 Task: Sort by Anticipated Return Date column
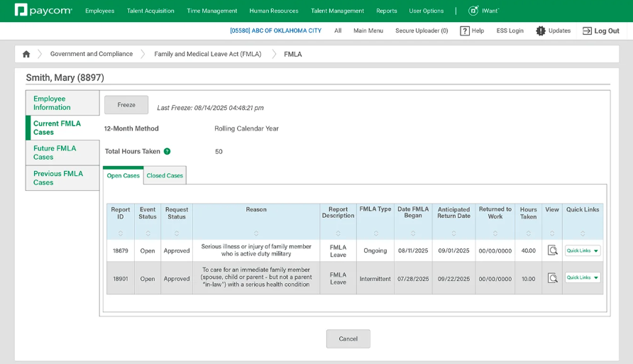[x=453, y=233]
